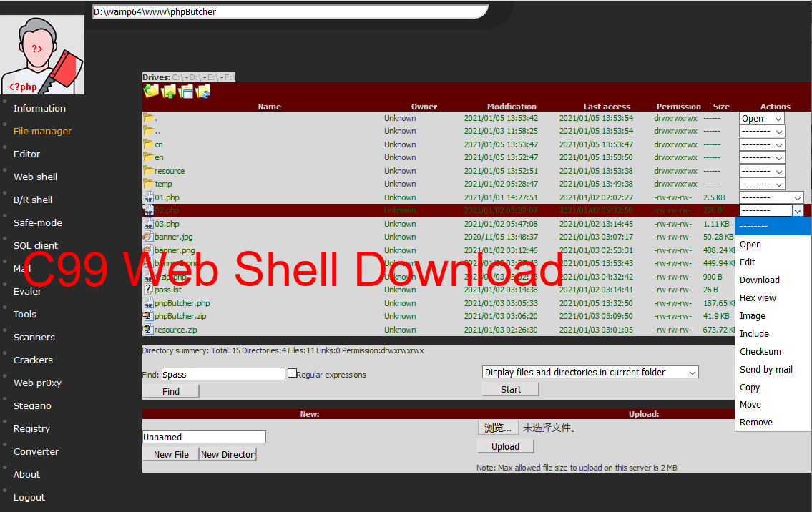The width and height of the screenshot is (812, 512).
Task: Click the Upload button
Action: pos(505,446)
